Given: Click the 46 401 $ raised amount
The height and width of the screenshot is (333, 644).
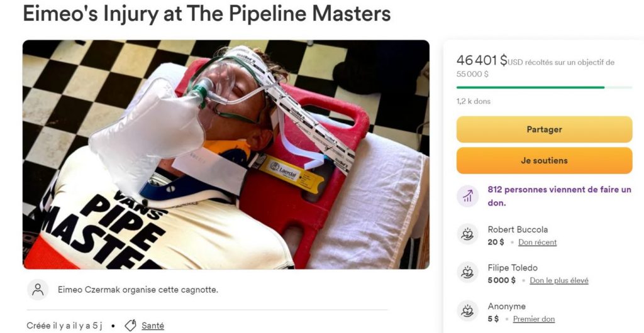Looking at the screenshot, I should click(482, 60).
